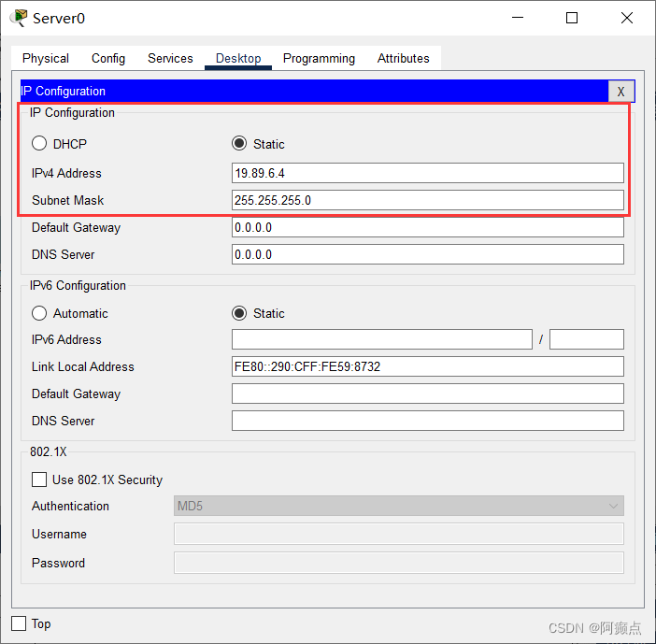Click the IPv6 Address field
This screenshot has width=656, height=644.
[382, 339]
